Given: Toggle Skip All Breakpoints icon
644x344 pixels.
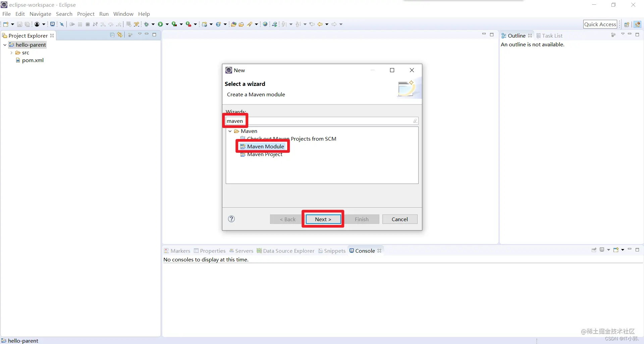Looking at the screenshot, I should click(x=62, y=24).
